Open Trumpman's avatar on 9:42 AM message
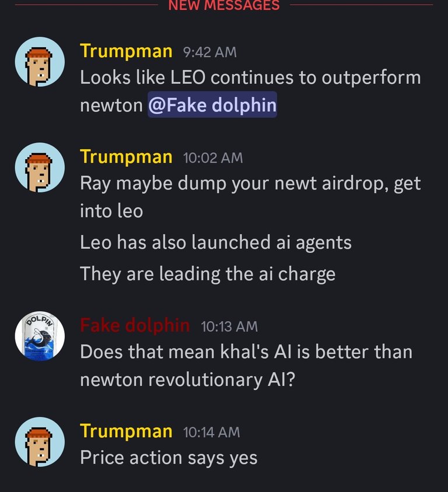448x492 pixels. 40,62
